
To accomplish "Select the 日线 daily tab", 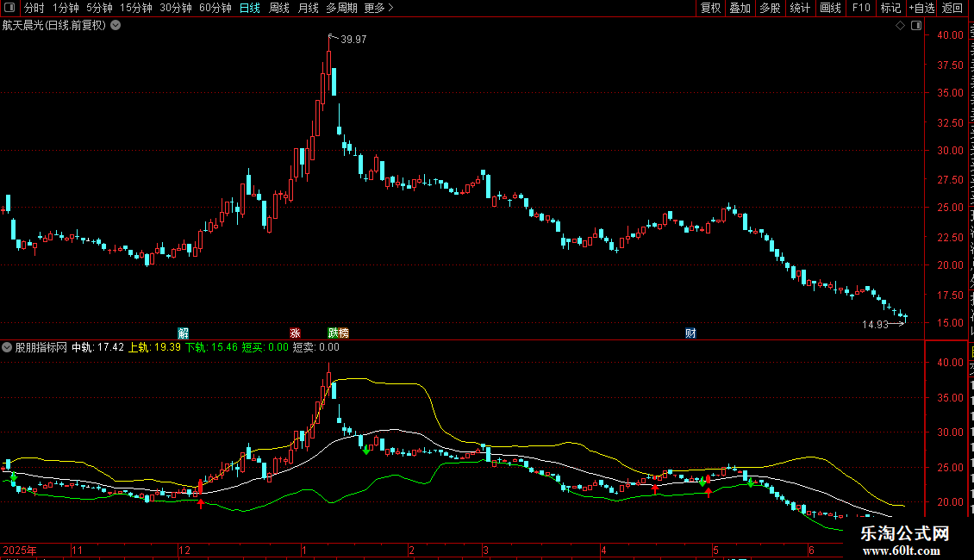I will 250,8.
